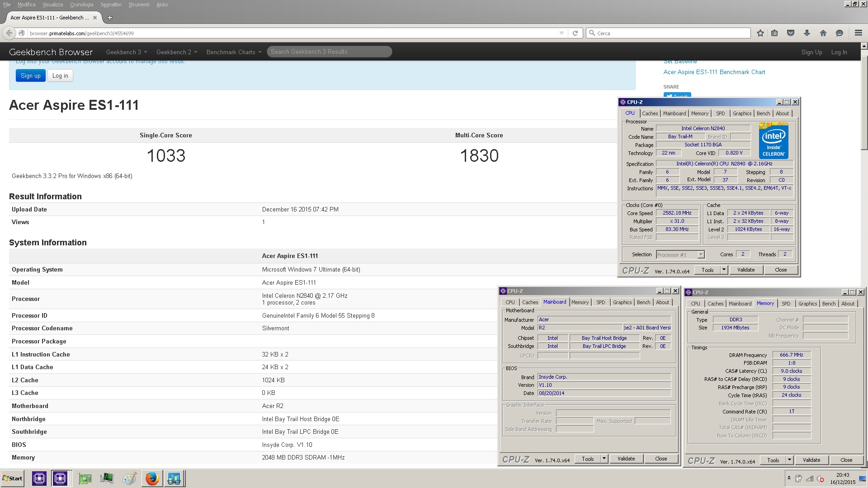Open SPD tab in Mainboard window
The height and width of the screenshot is (488, 868).
coord(600,302)
